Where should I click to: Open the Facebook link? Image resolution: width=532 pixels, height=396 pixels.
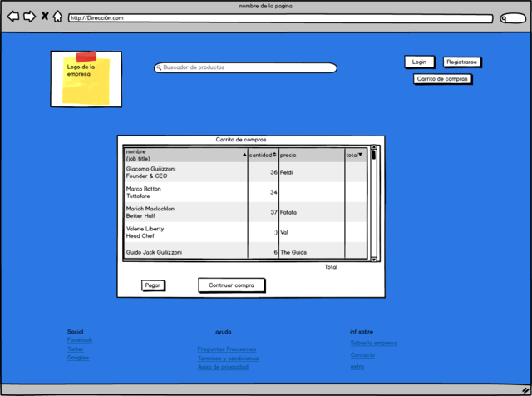(80, 340)
